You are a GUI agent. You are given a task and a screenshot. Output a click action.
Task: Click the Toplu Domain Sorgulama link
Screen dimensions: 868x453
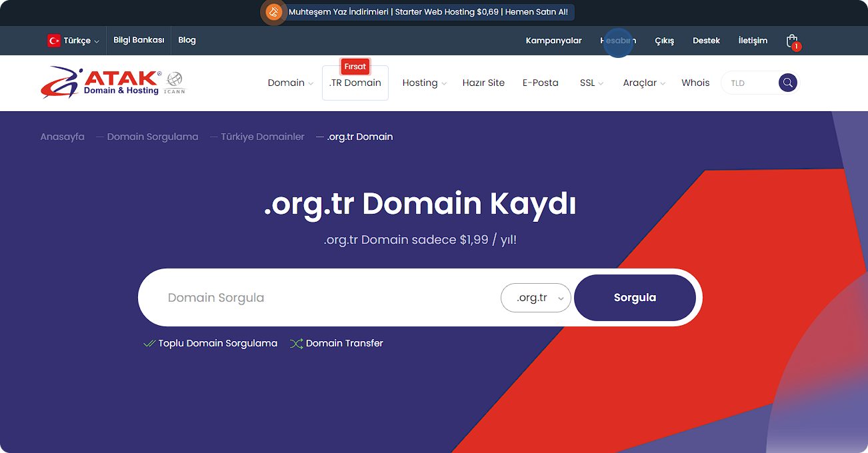pyautogui.click(x=217, y=344)
